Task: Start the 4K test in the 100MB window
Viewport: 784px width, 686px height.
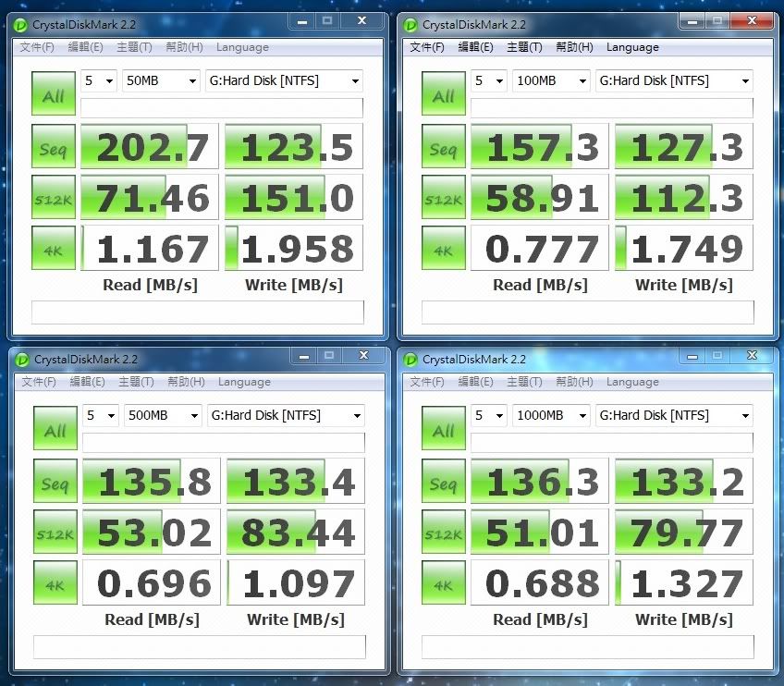Action: 444,248
